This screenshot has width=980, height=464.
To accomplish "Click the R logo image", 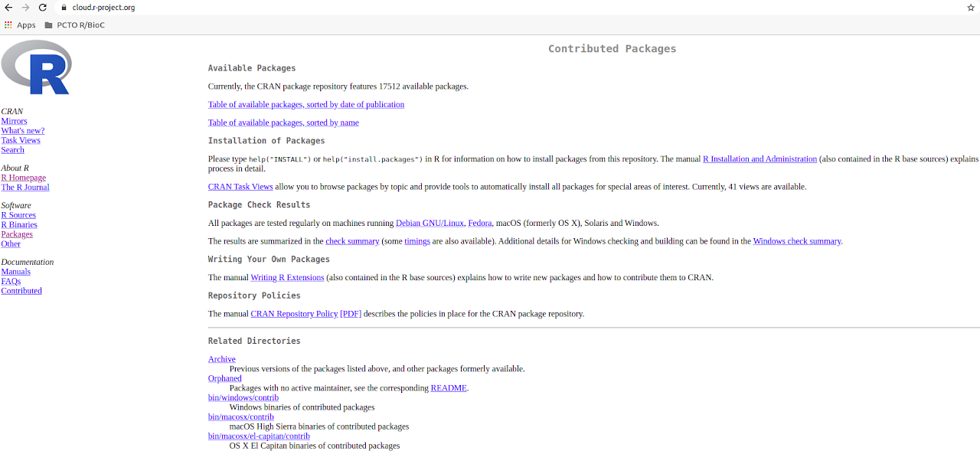I will click(36, 67).
